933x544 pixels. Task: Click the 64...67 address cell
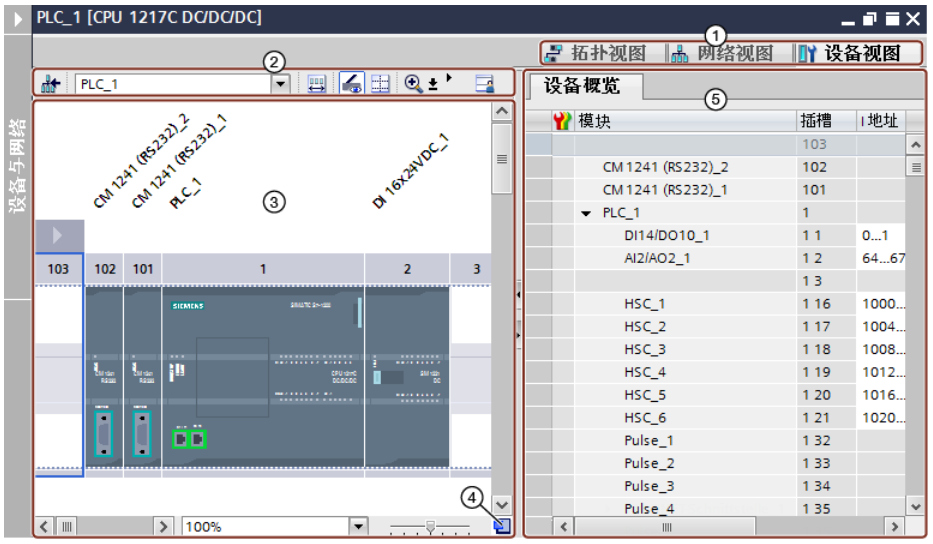click(x=883, y=258)
